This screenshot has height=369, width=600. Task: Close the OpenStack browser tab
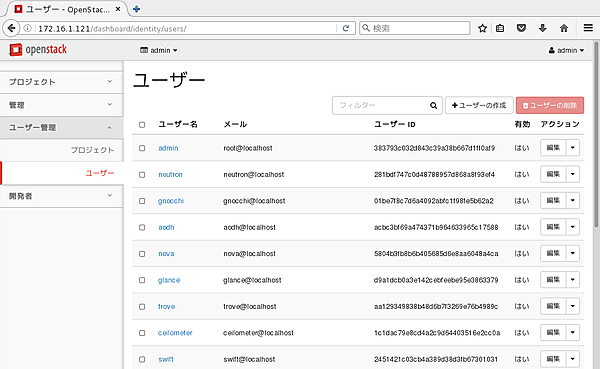point(118,9)
